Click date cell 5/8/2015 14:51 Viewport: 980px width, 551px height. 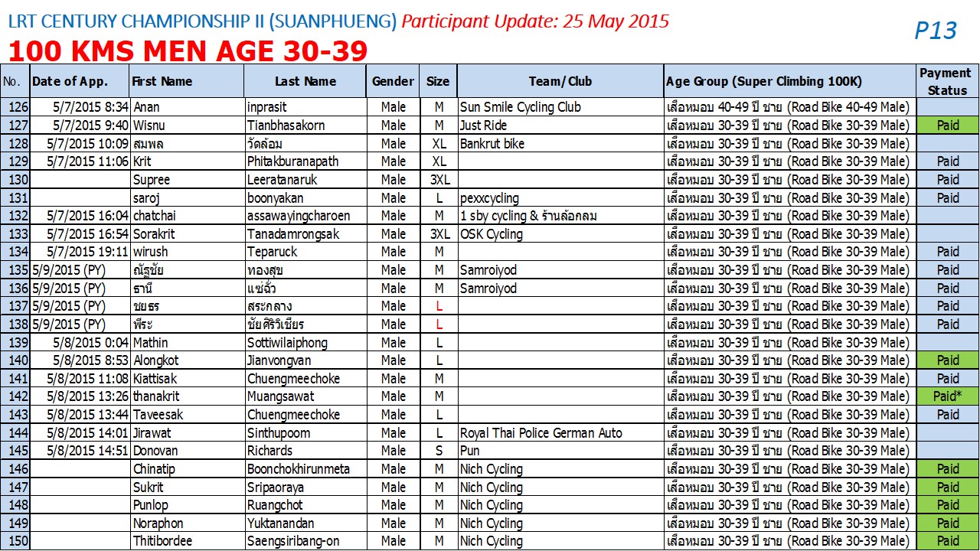(89, 451)
